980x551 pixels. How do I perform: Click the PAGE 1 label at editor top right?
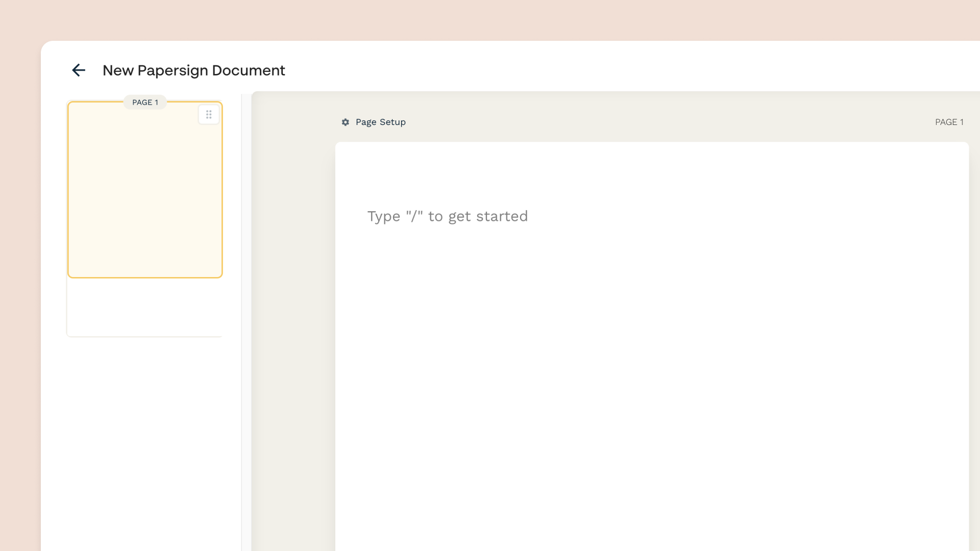[x=949, y=122]
